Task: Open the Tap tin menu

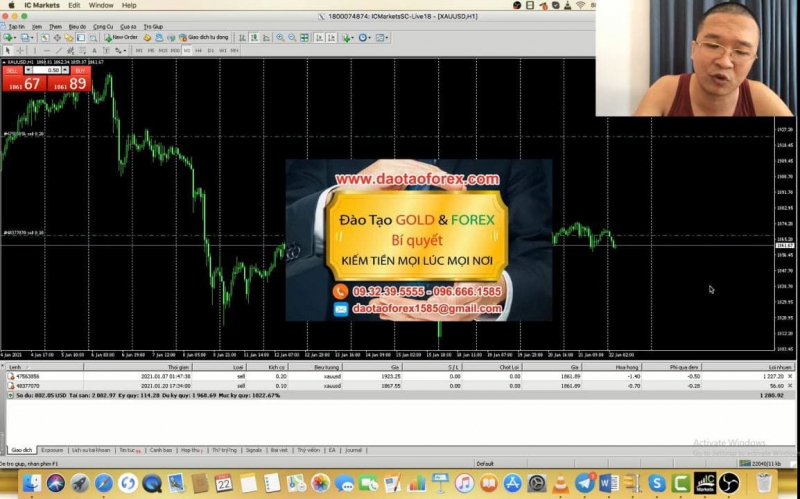Action: (16, 27)
